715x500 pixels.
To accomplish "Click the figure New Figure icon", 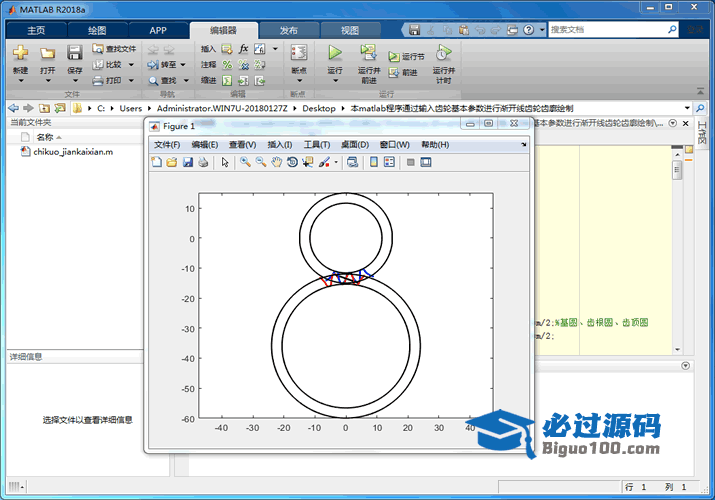I will pos(156,162).
